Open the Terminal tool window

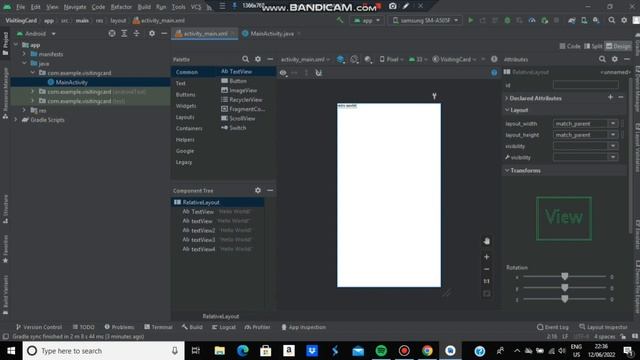click(158, 327)
